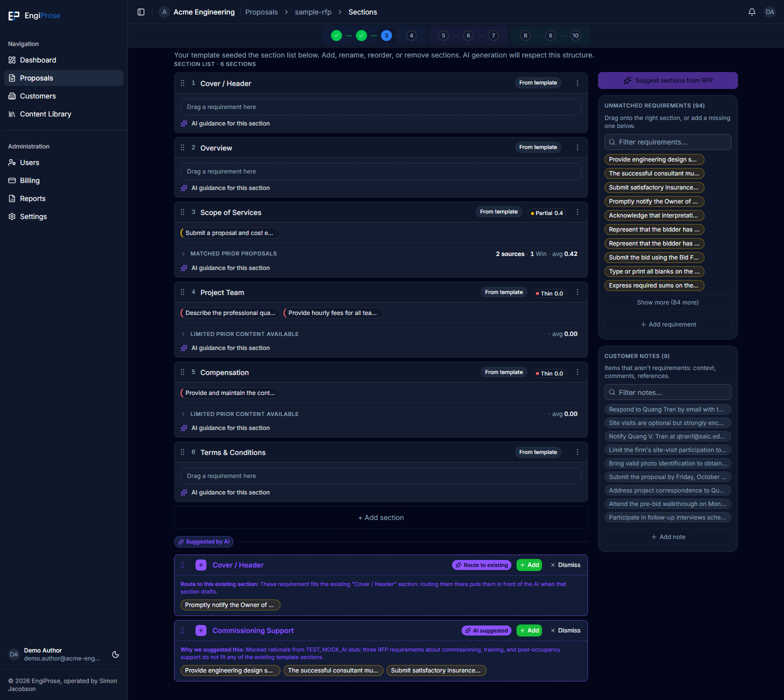Toggle the sidebar panel icon

click(141, 12)
